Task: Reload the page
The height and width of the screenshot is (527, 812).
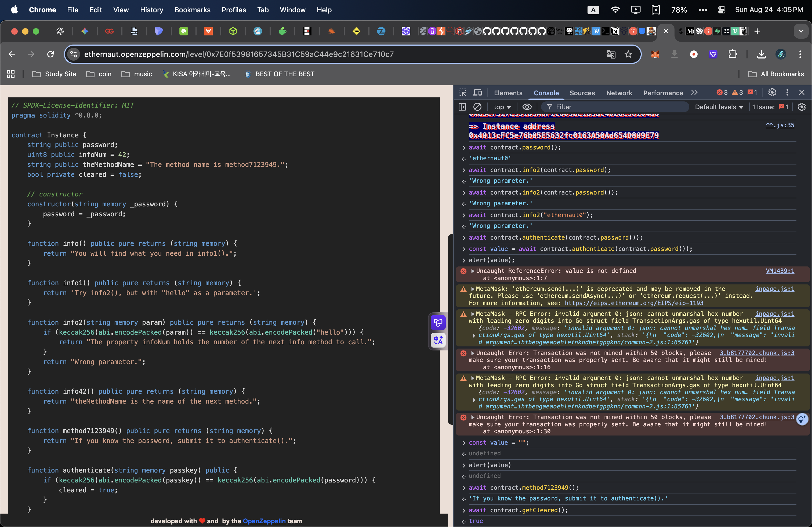Action: tap(50, 54)
